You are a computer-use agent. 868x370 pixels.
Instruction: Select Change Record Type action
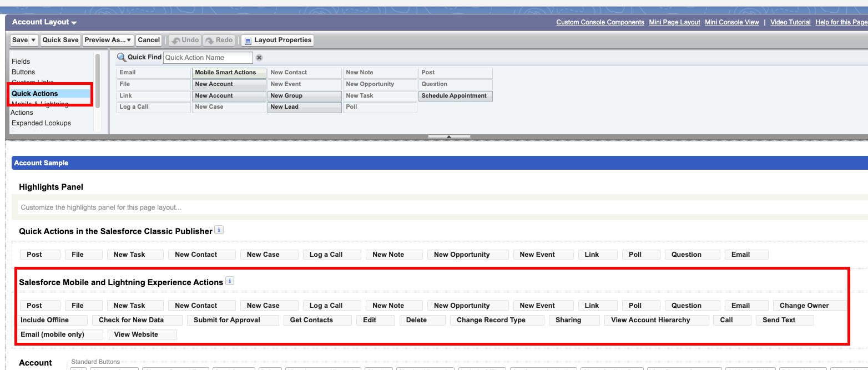[497, 320]
